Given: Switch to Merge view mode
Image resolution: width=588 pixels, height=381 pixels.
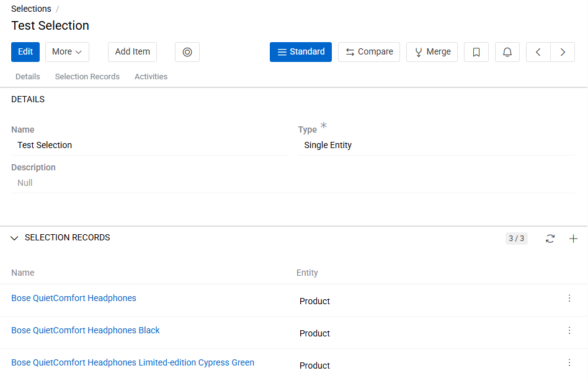Looking at the screenshot, I should click(432, 52).
